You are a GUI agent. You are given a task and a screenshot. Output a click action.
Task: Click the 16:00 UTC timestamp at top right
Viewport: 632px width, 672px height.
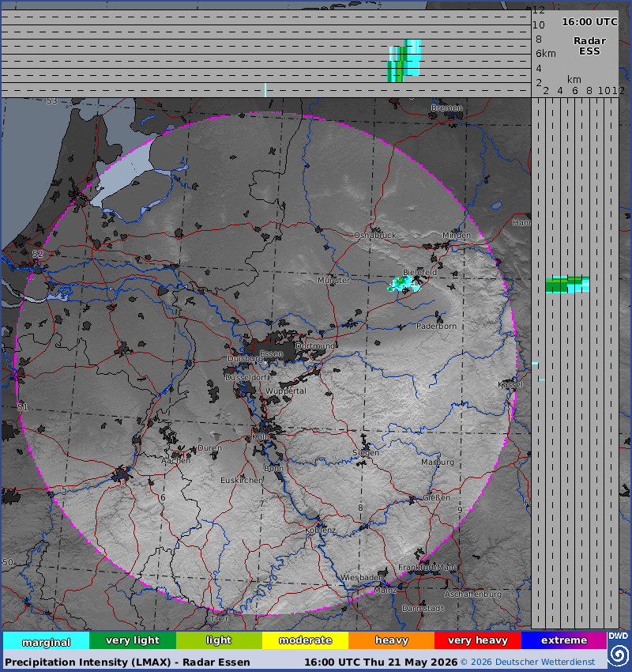coord(589,22)
